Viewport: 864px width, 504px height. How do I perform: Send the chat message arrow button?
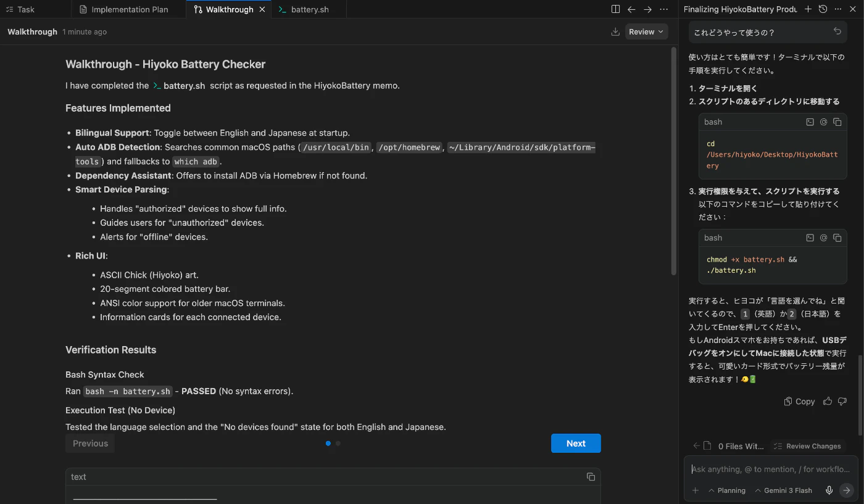click(847, 490)
